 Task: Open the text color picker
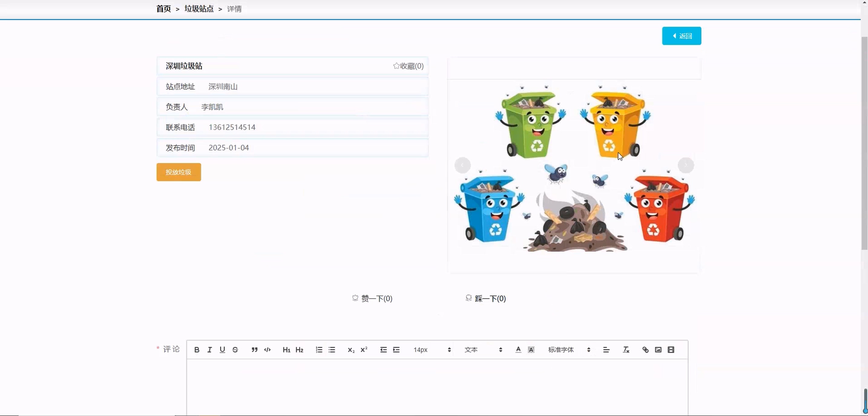(x=518, y=350)
